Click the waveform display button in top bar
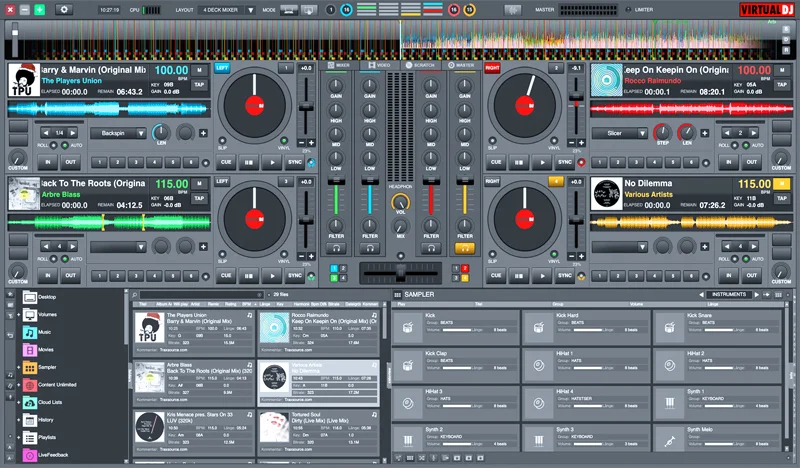The image size is (800, 468). pos(513,10)
